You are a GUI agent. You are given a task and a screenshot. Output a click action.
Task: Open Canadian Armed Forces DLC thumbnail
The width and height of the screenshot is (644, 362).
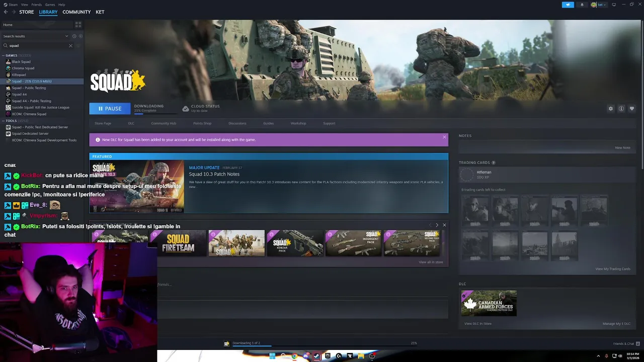(489, 303)
